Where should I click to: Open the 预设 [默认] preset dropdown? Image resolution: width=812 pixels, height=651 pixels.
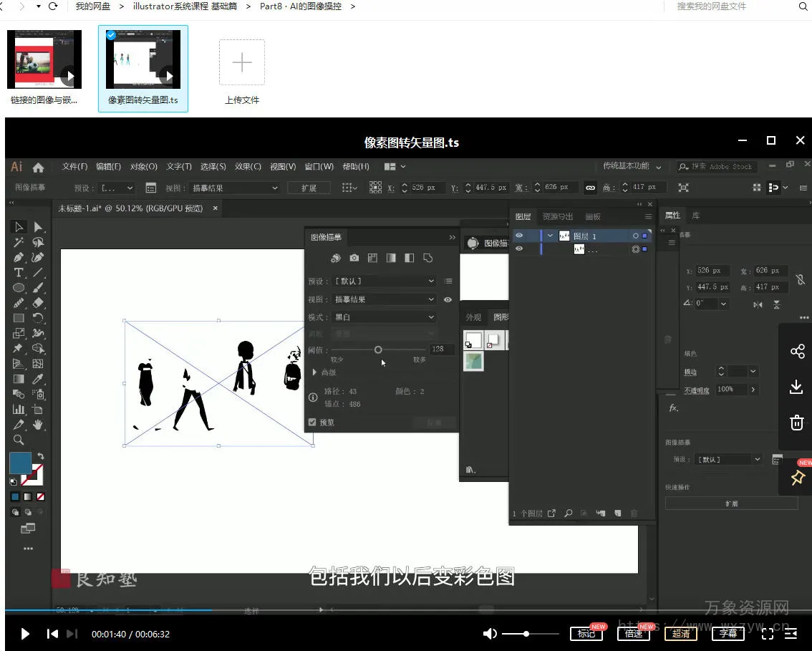click(385, 281)
